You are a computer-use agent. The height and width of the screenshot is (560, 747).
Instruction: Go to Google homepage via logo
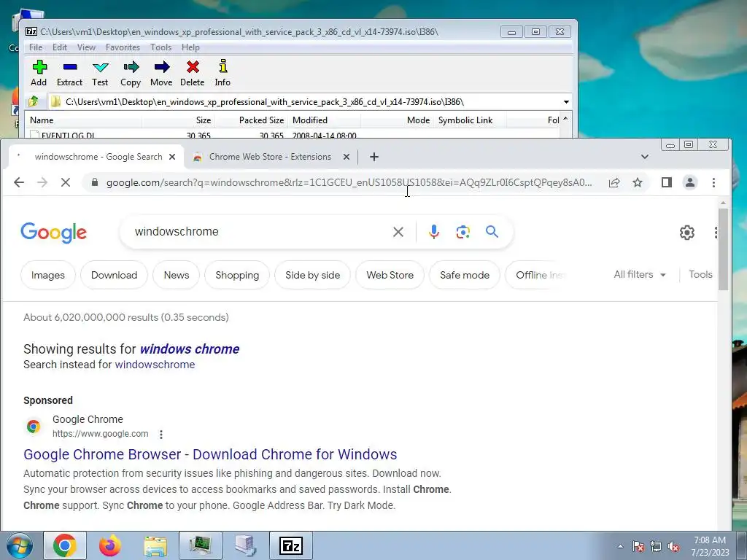54,233
